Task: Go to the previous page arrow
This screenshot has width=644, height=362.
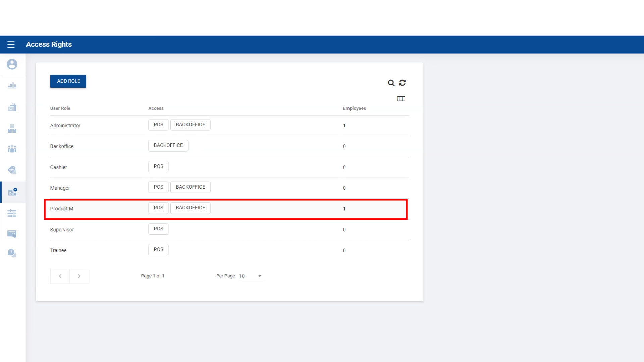Action: tap(60, 276)
